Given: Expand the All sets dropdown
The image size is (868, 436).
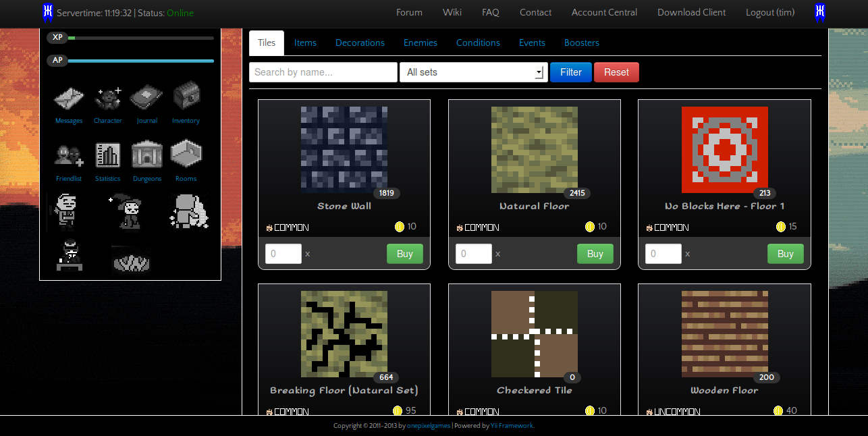Looking at the screenshot, I should click(x=473, y=72).
